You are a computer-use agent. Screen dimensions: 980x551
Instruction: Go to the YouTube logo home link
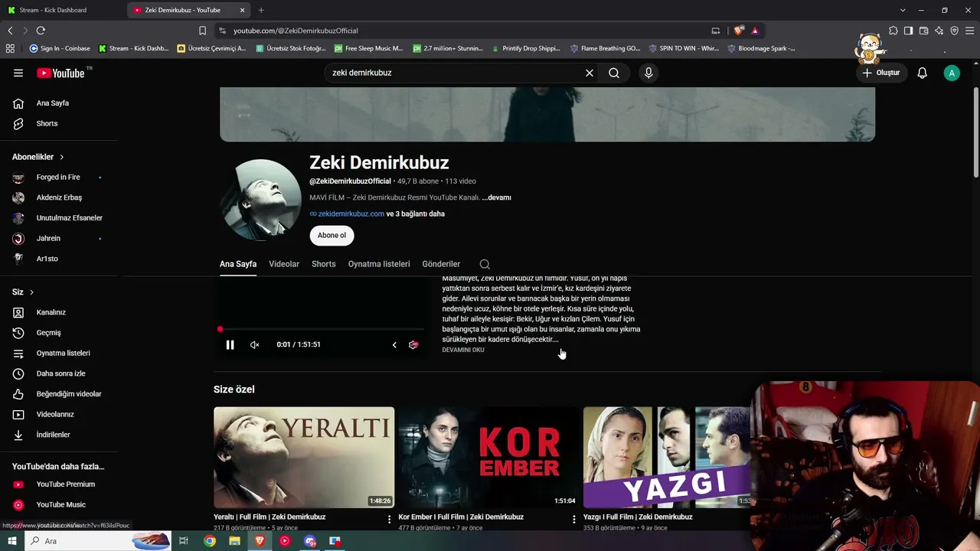pos(60,73)
